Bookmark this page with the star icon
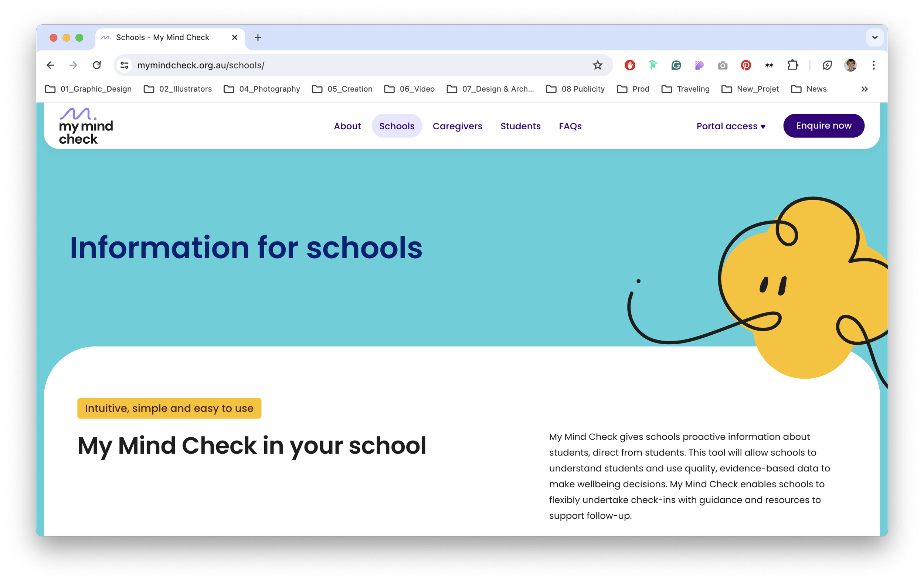924x584 pixels. (597, 65)
